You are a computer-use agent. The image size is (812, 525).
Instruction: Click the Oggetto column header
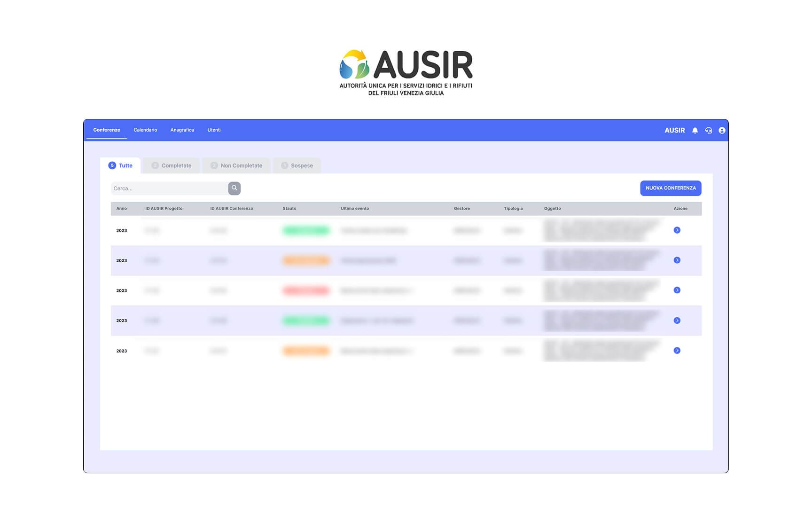click(553, 208)
